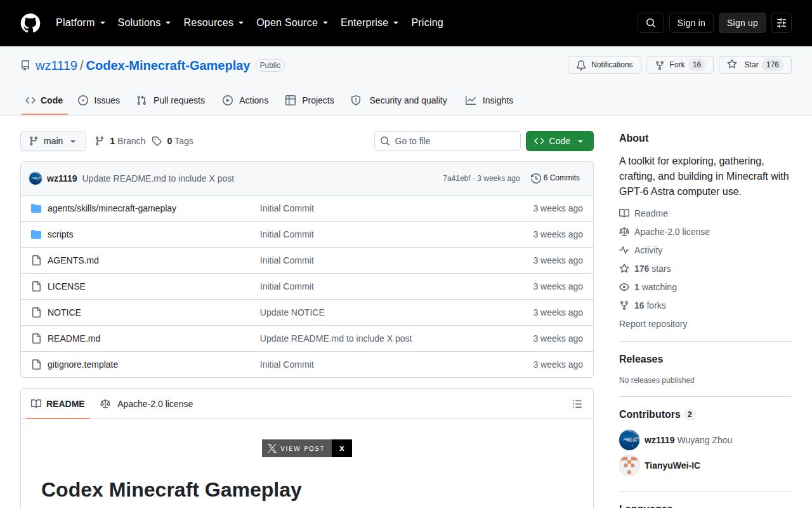Viewport: 812px width, 508px height.
Task: Open commit history clock icon
Action: click(x=535, y=178)
